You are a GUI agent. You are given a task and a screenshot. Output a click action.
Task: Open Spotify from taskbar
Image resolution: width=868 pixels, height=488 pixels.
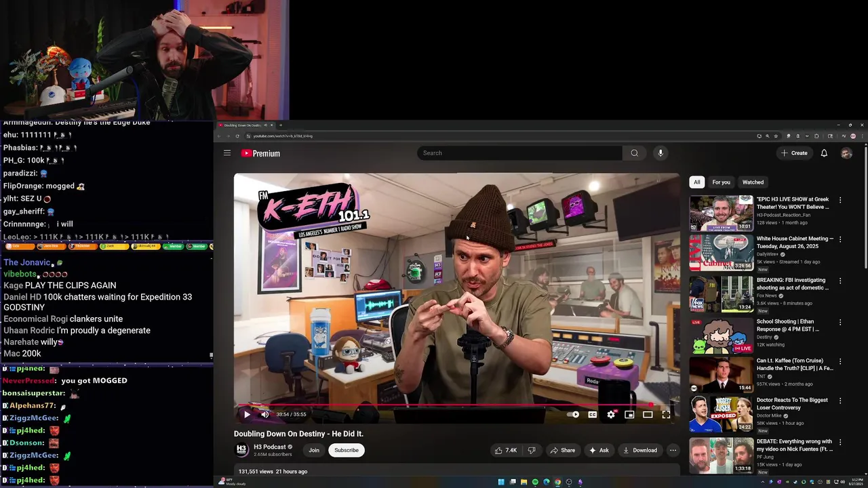click(x=535, y=482)
